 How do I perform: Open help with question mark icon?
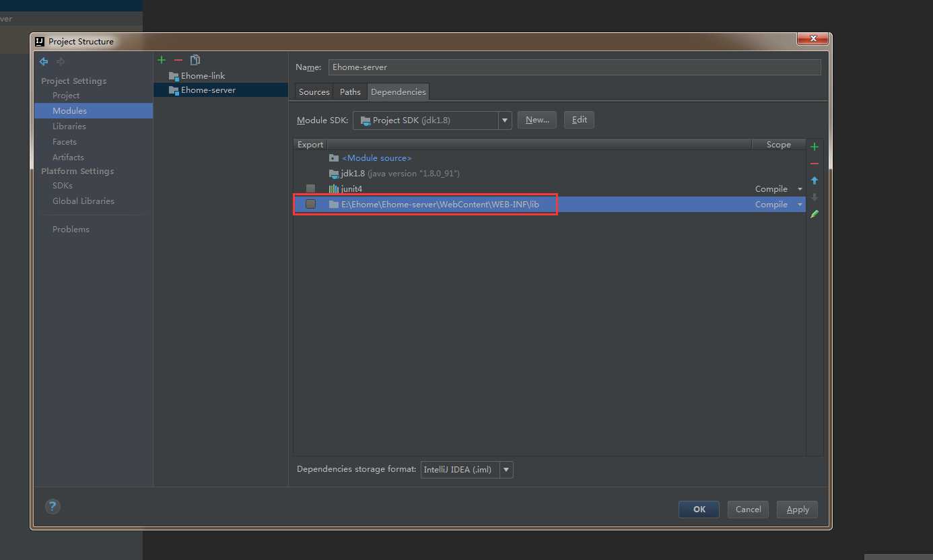pyautogui.click(x=53, y=507)
